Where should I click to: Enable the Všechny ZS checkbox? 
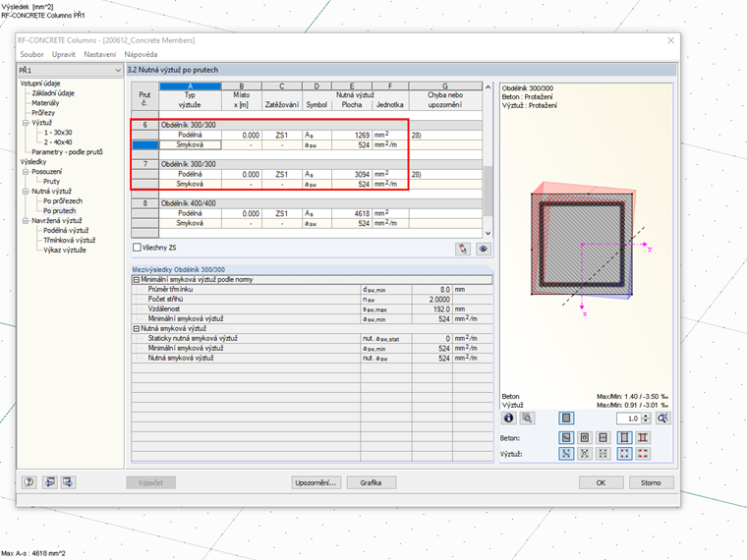click(x=138, y=248)
